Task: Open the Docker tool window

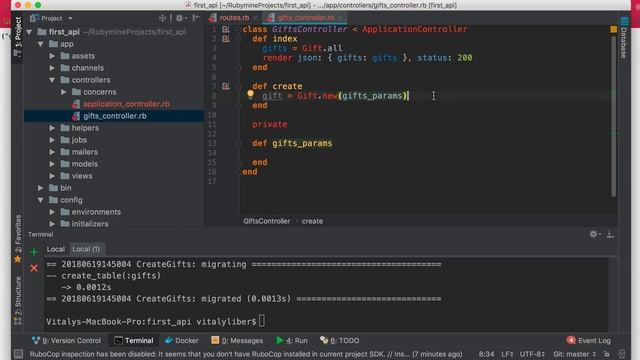Action: click(x=182, y=340)
